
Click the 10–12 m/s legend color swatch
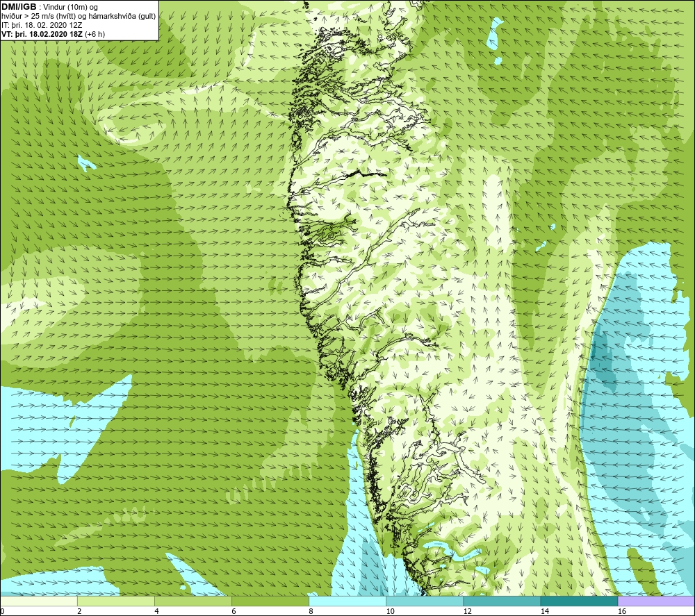click(x=425, y=601)
